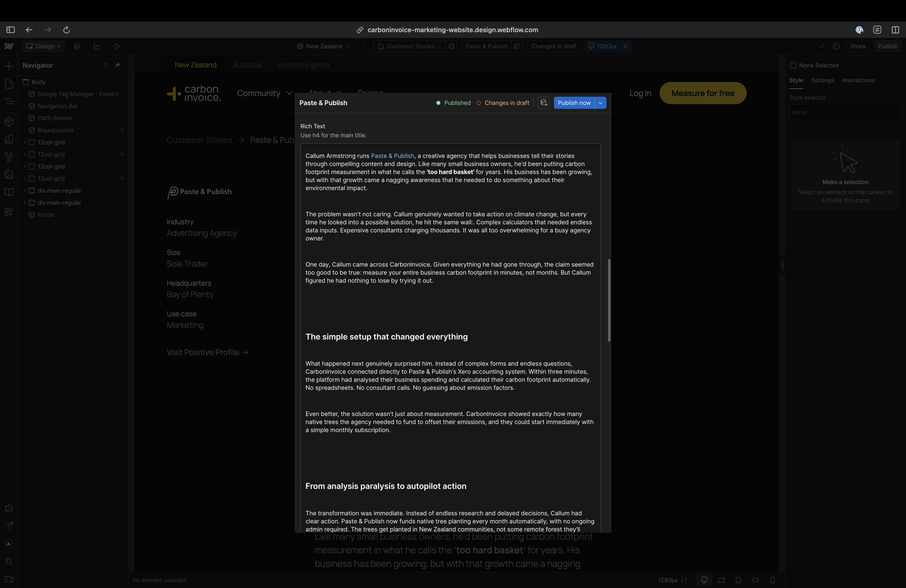906x588 pixels.
Task: Open the Apps grid-plus icon
Action: (x=9, y=212)
